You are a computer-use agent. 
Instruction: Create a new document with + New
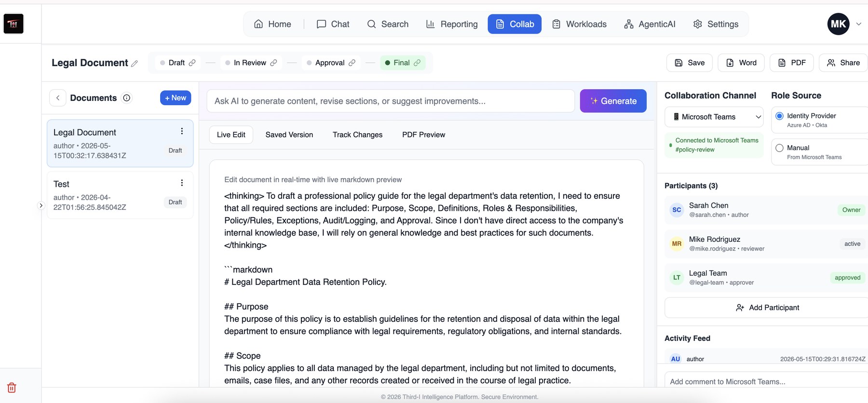pos(176,97)
